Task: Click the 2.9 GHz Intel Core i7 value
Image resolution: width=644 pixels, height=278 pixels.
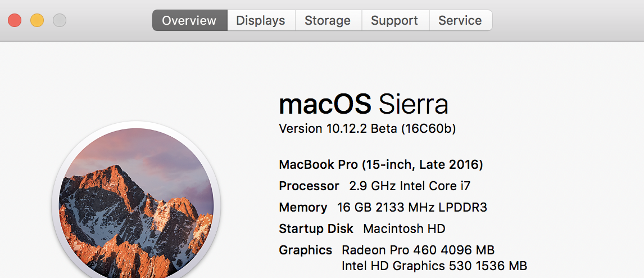Action: tap(410, 186)
